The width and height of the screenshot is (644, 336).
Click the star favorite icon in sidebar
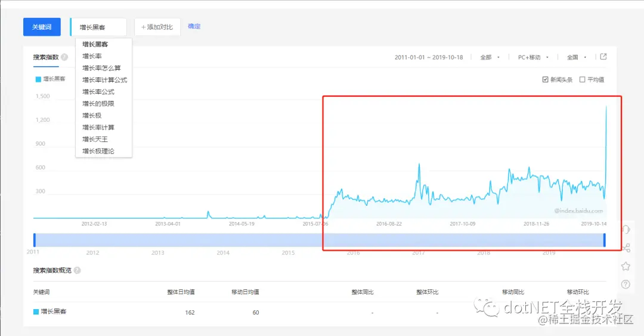[x=626, y=266]
